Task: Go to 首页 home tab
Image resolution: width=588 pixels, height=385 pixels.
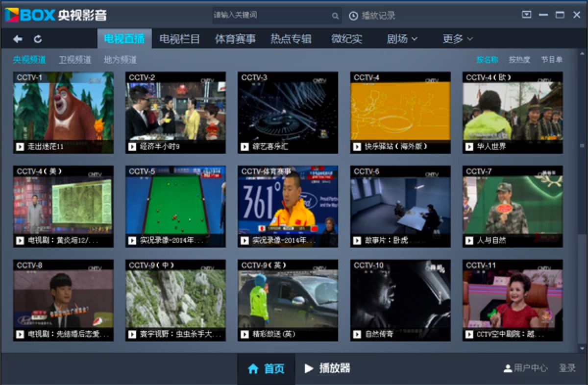Action: (266, 369)
